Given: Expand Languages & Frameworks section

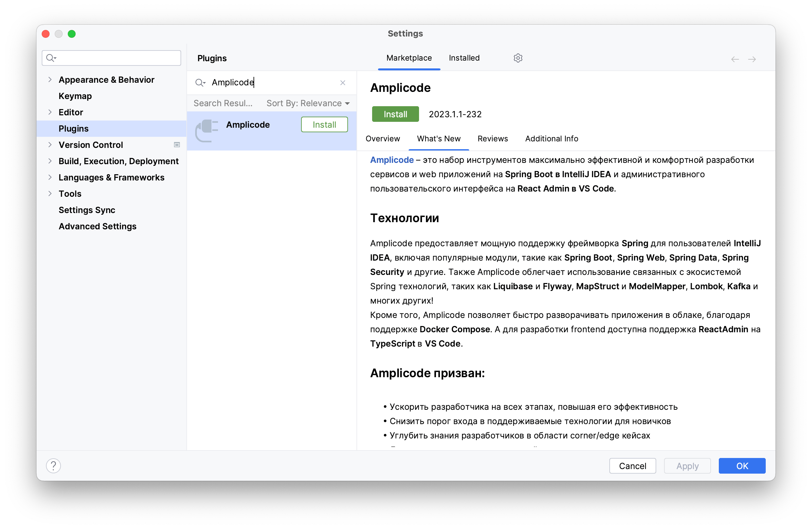Looking at the screenshot, I should click(x=50, y=177).
